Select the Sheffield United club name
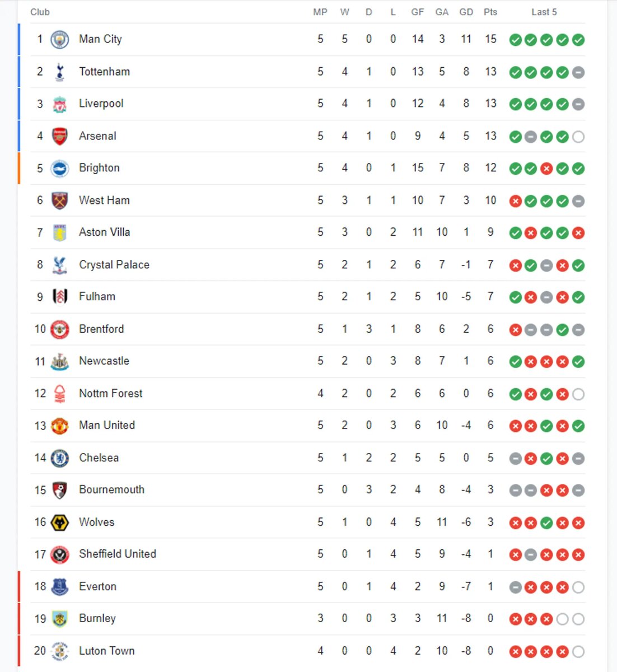 point(118,554)
